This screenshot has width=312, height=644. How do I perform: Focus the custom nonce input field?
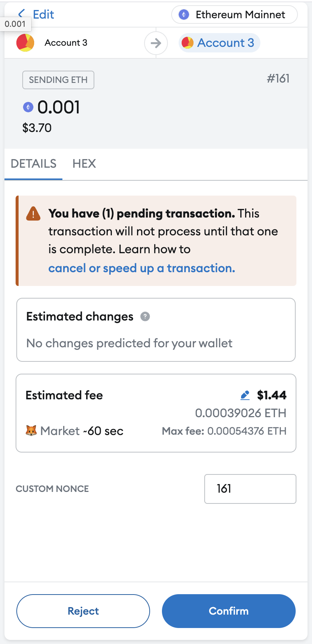250,489
